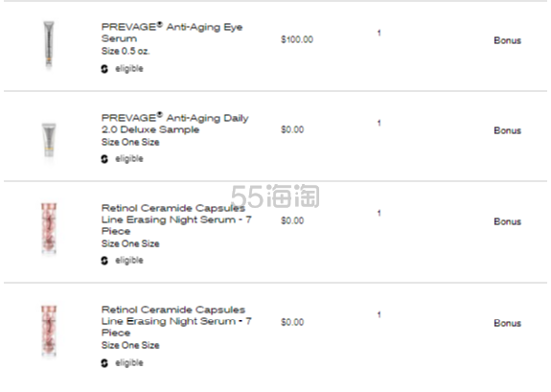Viewport: 551px width, 392px height.
Task: Open the second Retinol Ceramide Capsules Night Serum link
Action: click(176, 321)
